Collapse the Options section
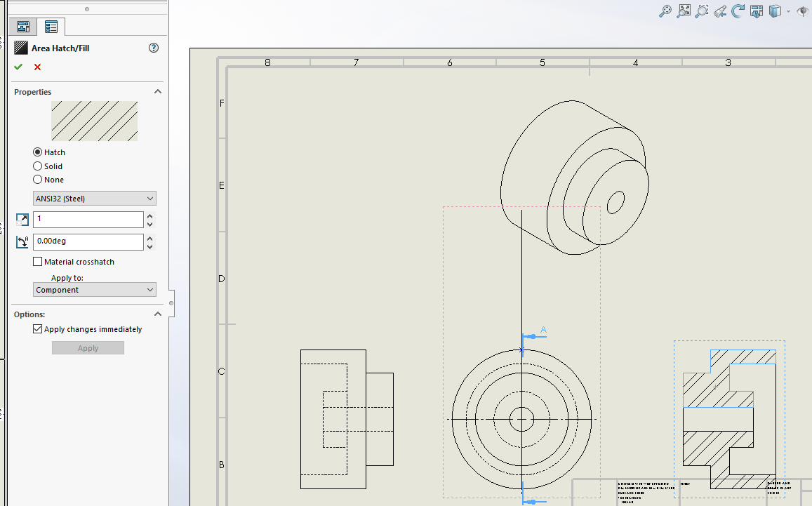The height and width of the screenshot is (506, 812). pos(158,314)
